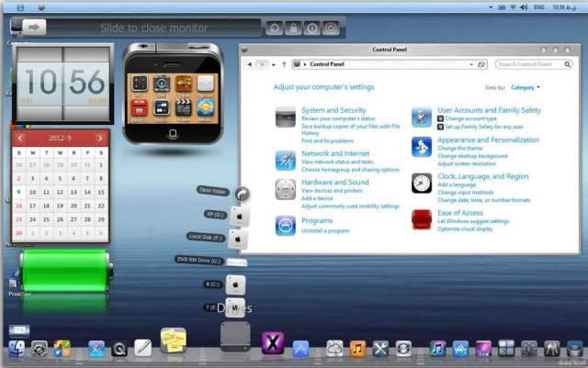Click the system tray clock showing 10:56
Viewport: 588px width, 368px height.
[x=563, y=7]
